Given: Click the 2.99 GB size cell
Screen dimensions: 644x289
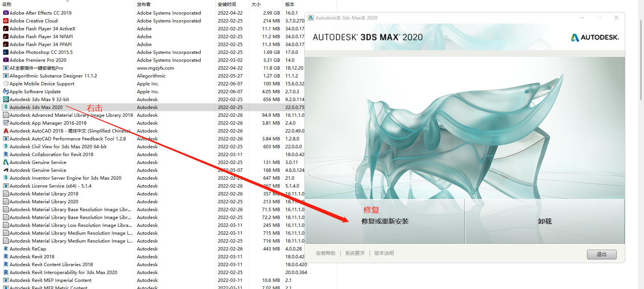Looking at the screenshot, I should pos(271,13).
